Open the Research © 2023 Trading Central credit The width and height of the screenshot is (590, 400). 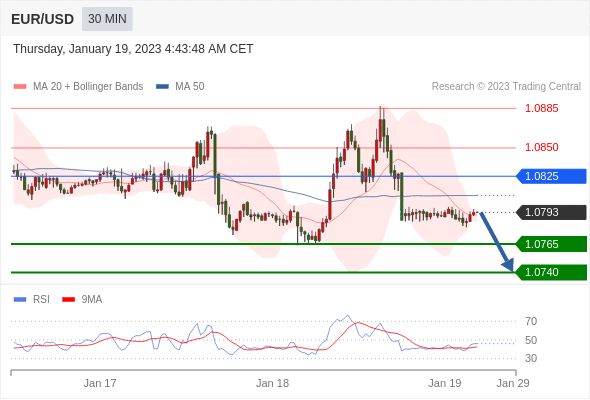tap(506, 87)
